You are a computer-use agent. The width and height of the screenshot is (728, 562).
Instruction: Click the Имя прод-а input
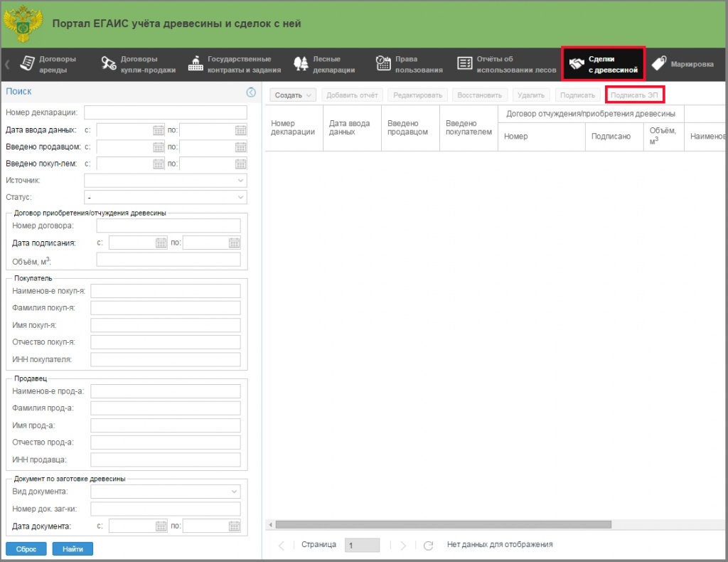[166, 425]
